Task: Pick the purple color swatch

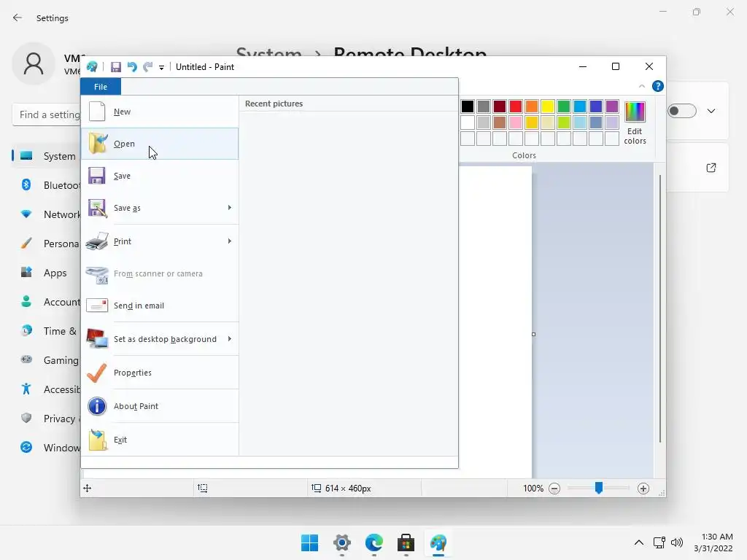Action: point(612,106)
